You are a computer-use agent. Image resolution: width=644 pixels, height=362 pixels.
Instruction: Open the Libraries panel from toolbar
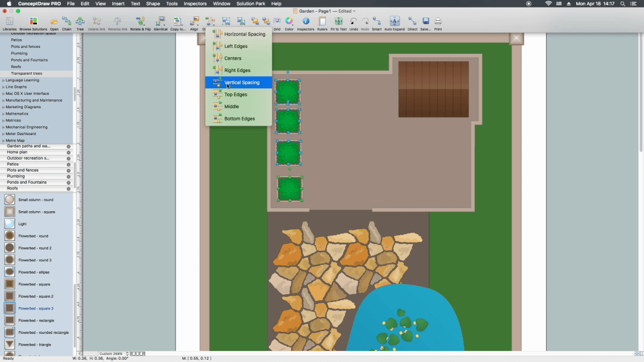(x=9, y=23)
